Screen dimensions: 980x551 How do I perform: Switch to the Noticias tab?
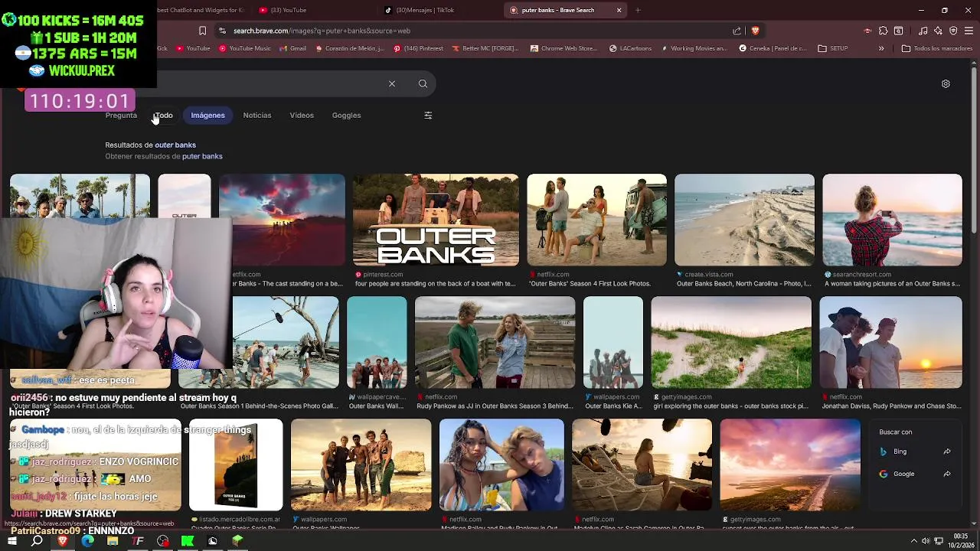point(257,116)
